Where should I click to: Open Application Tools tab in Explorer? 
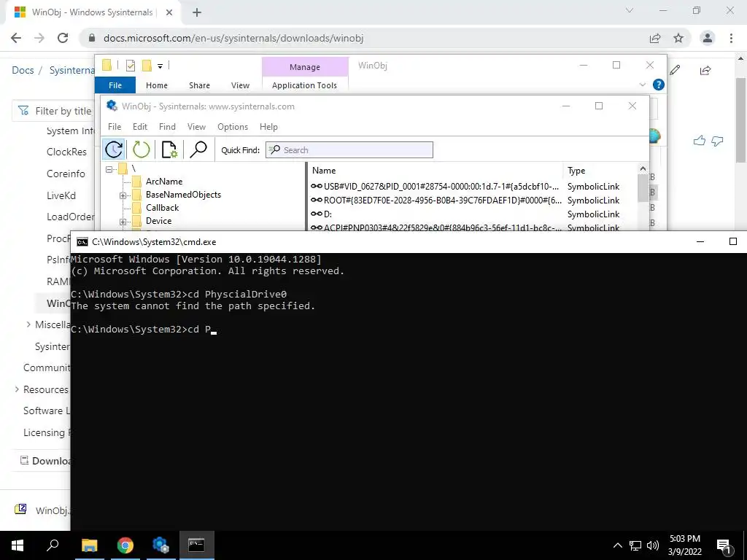click(304, 85)
